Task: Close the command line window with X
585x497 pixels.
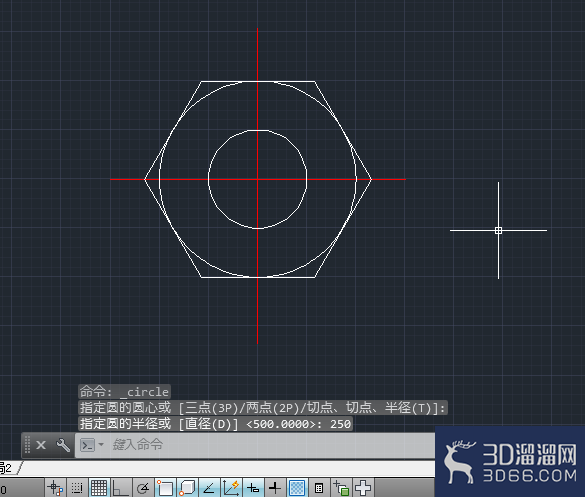Action: (x=41, y=445)
